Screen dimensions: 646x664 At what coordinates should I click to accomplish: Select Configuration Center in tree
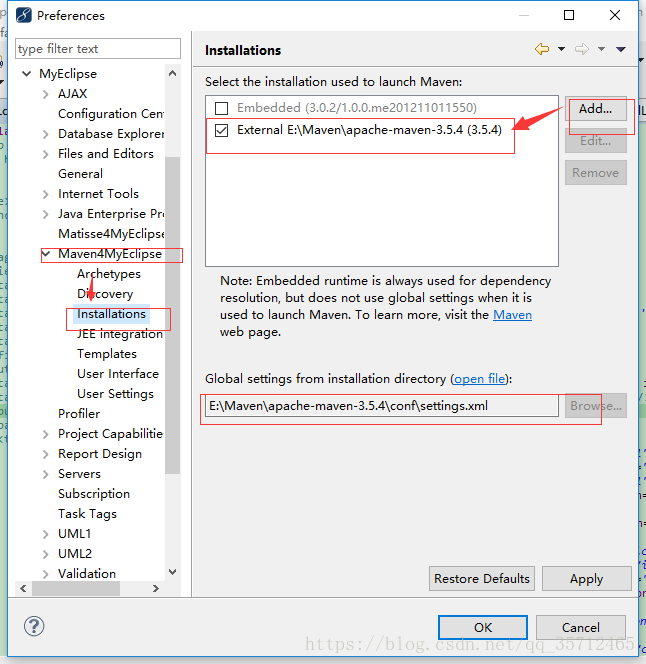tap(111, 113)
